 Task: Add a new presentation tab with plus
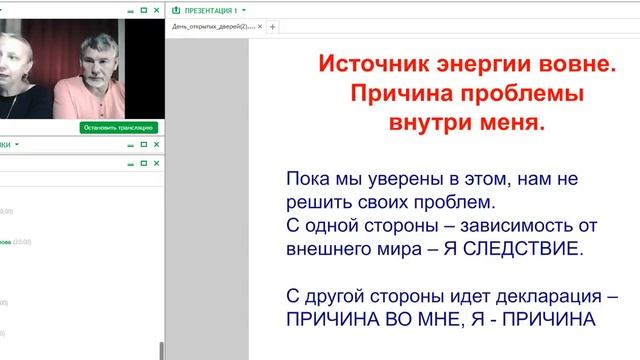pyautogui.click(x=273, y=27)
